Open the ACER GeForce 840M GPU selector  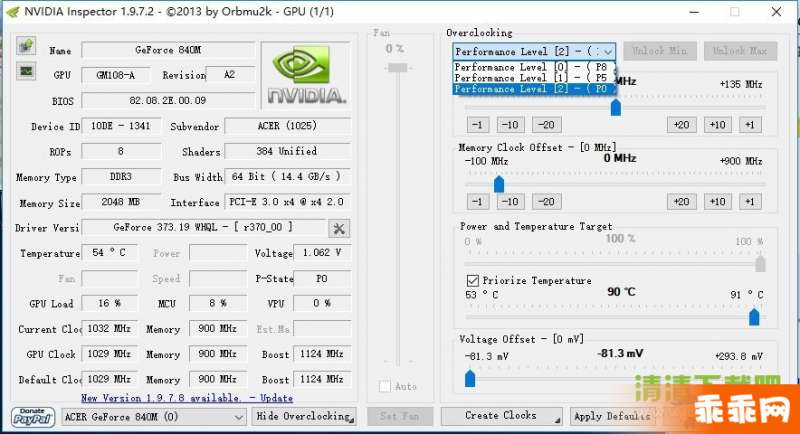(154, 417)
